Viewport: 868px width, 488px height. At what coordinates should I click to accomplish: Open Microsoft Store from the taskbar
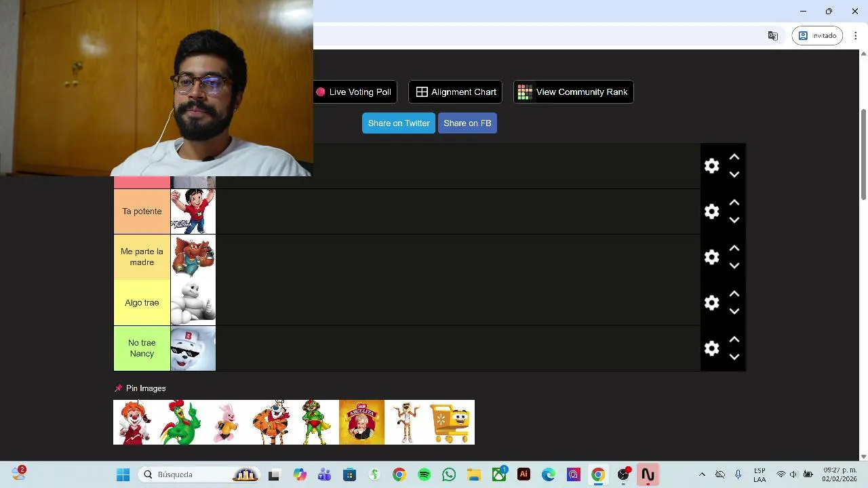349,474
